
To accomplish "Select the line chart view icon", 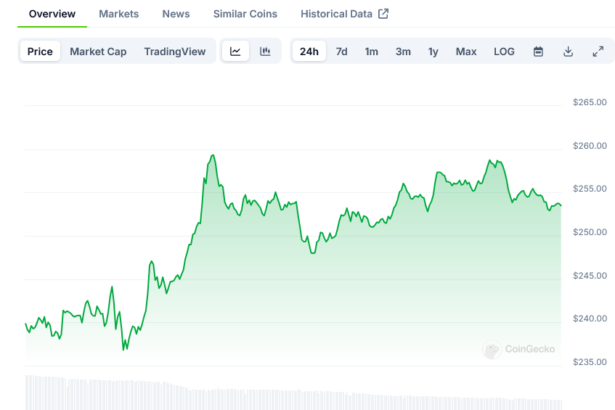I will point(235,52).
